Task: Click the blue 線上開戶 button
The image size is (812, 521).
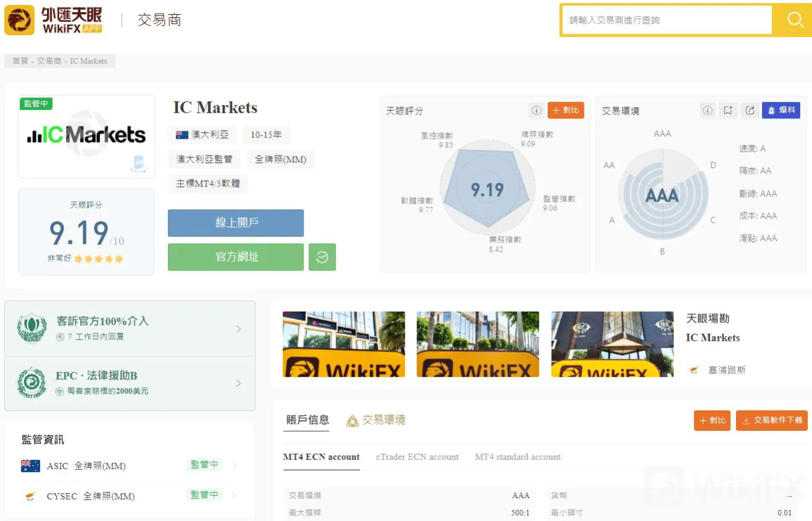Action: pyautogui.click(x=236, y=223)
